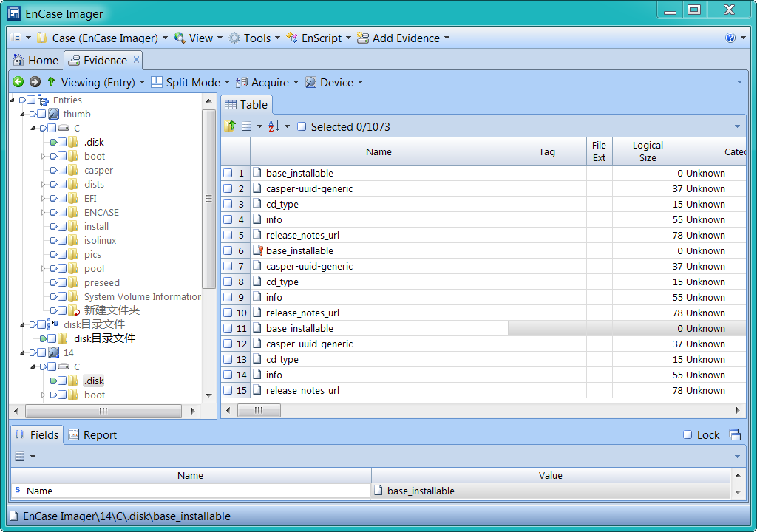Open the Table pane options menu arrow
The width and height of the screenshot is (757, 532).
[737, 126]
